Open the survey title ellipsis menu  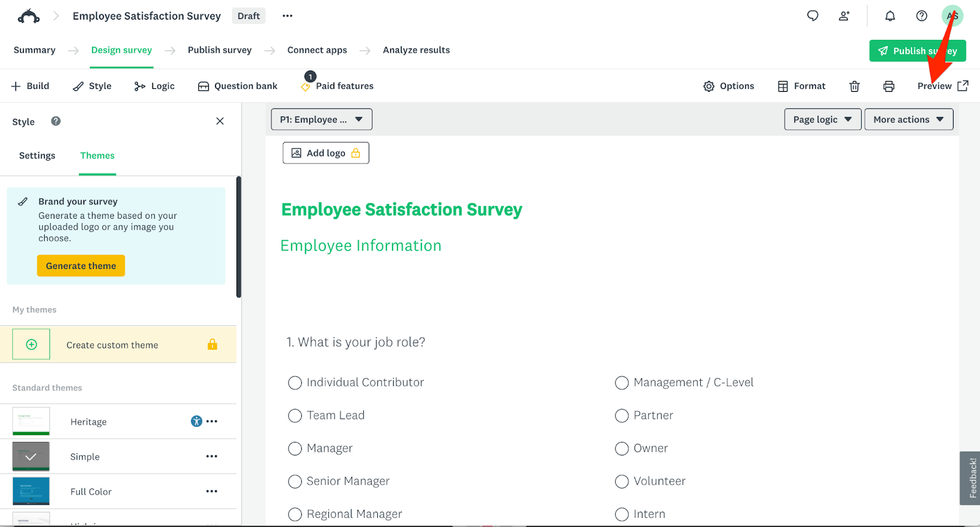pyautogui.click(x=287, y=16)
